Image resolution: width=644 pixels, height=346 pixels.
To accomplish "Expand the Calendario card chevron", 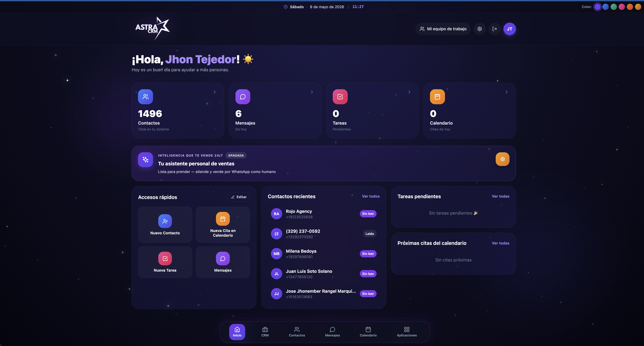I will [x=507, y=92].
